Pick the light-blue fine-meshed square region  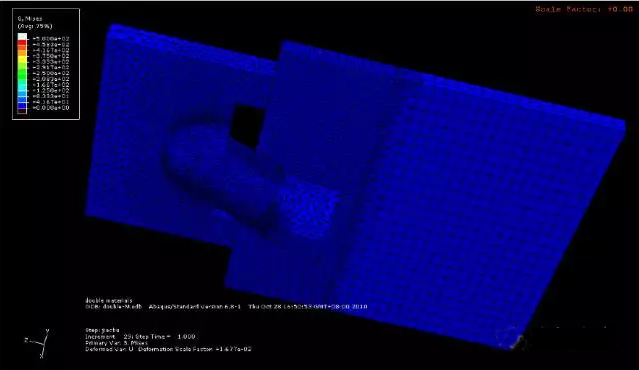(310, 207)
